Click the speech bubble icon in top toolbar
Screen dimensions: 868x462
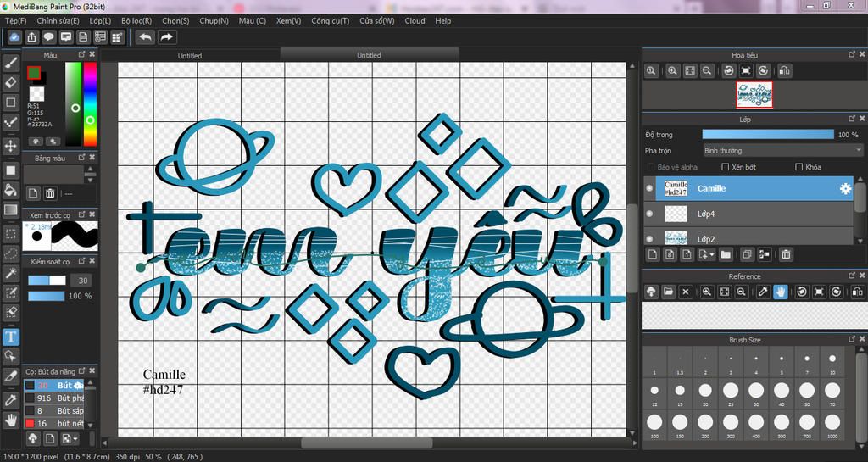point(48,37)
